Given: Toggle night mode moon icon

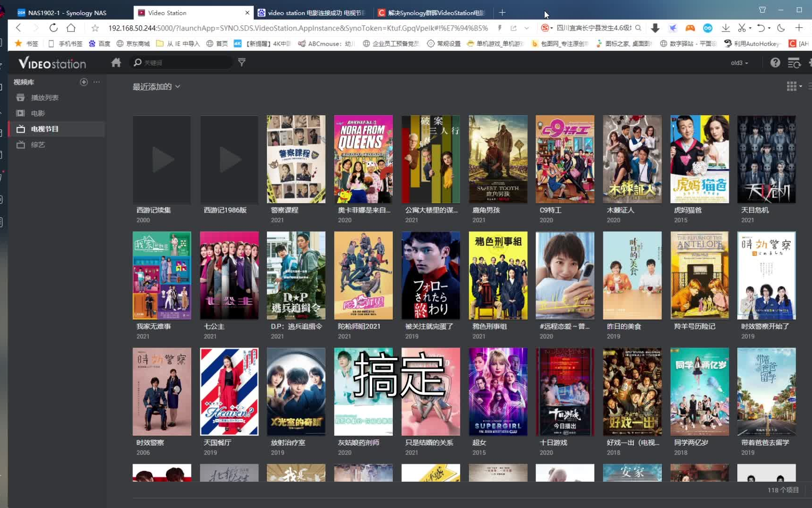Looking at the screenshot, I should 781,28.
